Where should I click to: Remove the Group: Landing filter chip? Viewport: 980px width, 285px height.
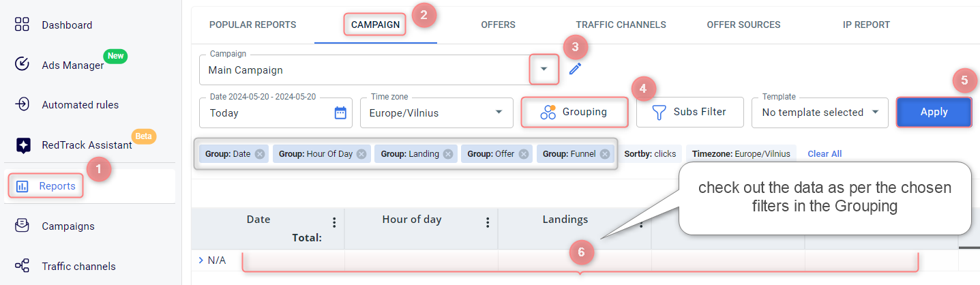click(447, 154)
